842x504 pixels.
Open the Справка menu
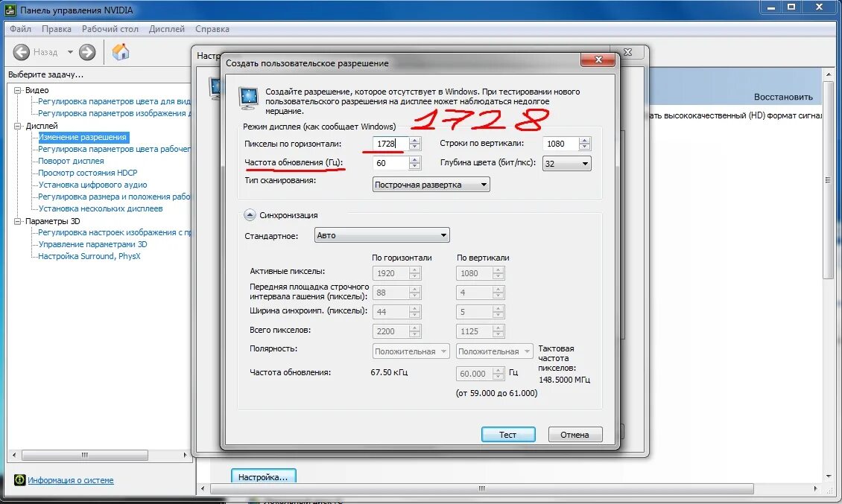(212, 29)
